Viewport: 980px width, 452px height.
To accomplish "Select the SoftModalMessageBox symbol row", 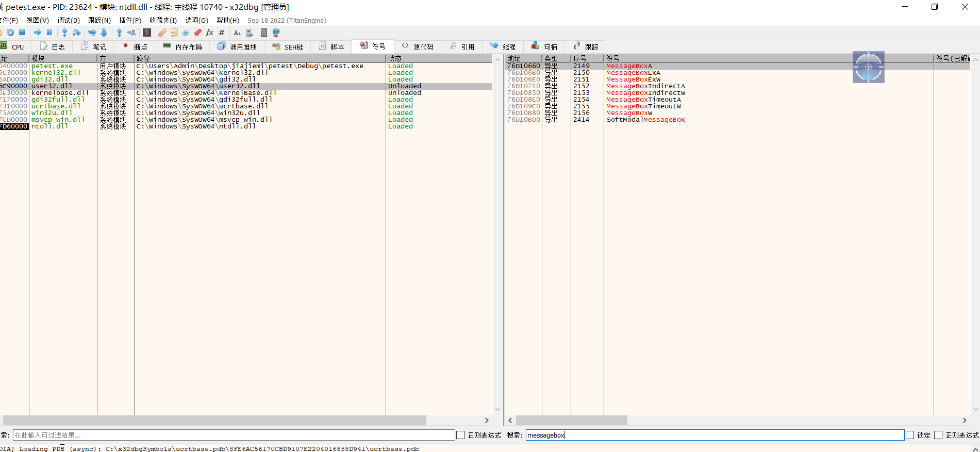I will pos(738,120).
